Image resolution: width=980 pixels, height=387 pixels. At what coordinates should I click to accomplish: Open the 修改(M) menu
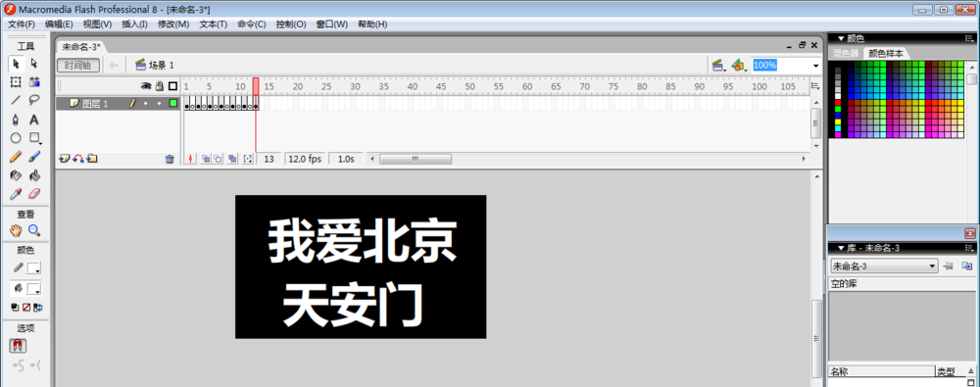[x=173, y=24]
